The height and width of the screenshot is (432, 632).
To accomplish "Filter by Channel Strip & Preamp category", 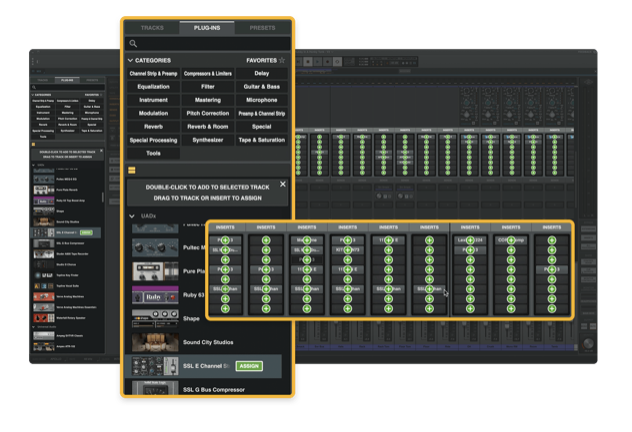I will [153, 73].
